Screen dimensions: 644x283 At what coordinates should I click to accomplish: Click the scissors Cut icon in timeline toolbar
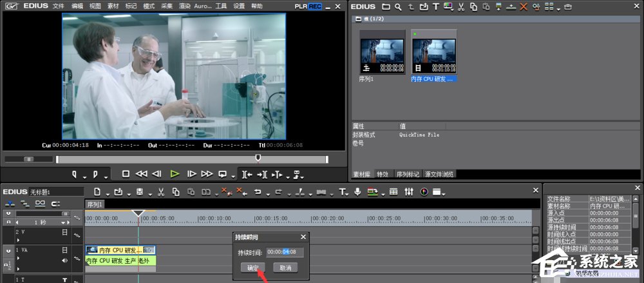coord(160,191)
